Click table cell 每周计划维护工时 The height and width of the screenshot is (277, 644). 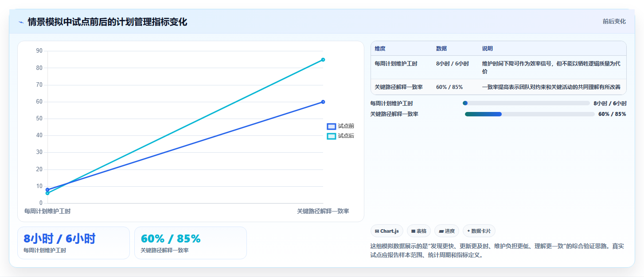coord(396,64)
